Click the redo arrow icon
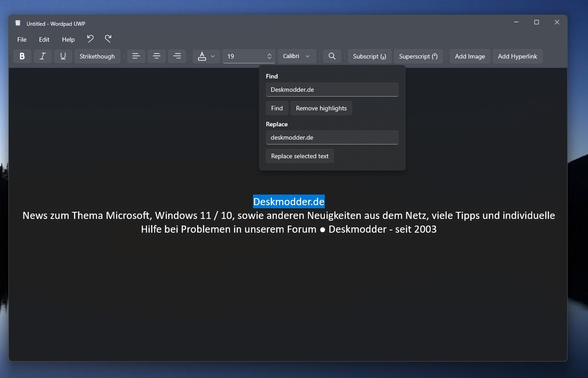588x378 pixels. (x=108, y=39)
